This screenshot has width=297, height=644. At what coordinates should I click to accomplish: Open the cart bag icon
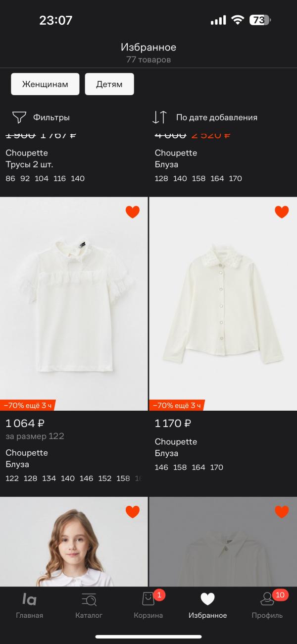tap(148, 599)
